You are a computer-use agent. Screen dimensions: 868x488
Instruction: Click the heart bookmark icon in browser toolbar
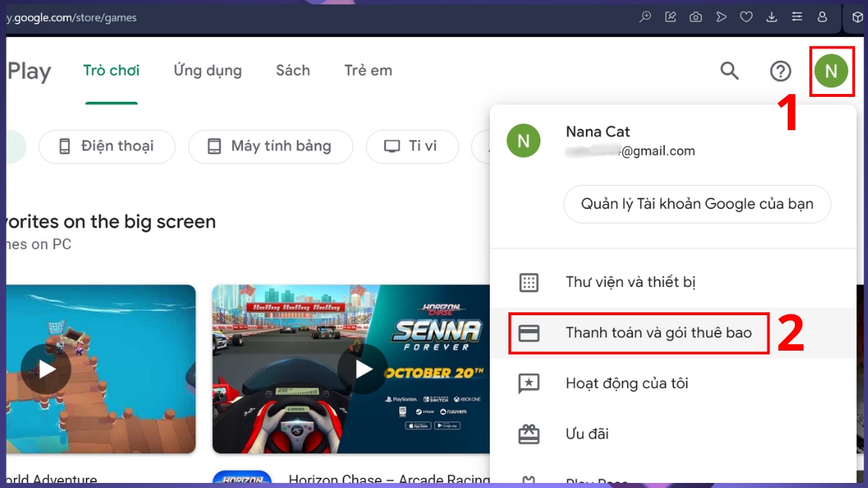746,17
